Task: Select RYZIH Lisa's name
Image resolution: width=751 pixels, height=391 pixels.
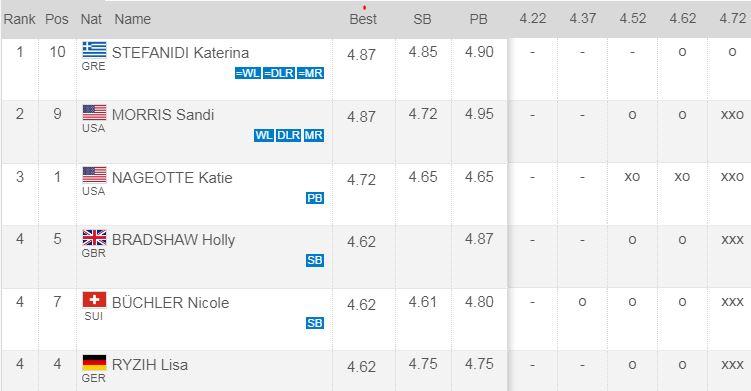Action: pyautogui.click(x=149, y=365)
